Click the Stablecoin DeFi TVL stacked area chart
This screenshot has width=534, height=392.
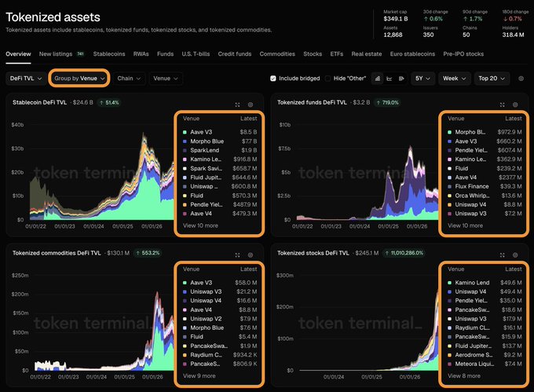[102, 175]
